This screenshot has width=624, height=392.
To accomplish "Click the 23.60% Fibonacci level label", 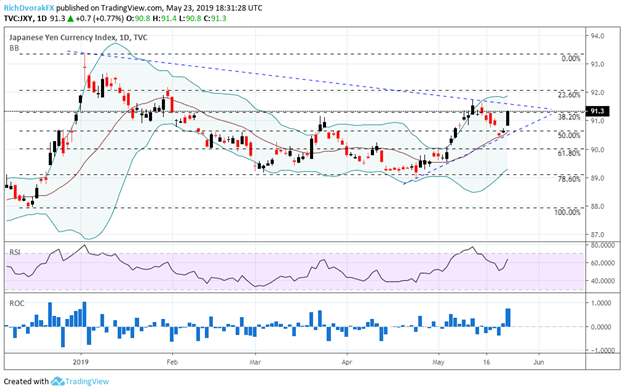I will (x=569, y=95).
